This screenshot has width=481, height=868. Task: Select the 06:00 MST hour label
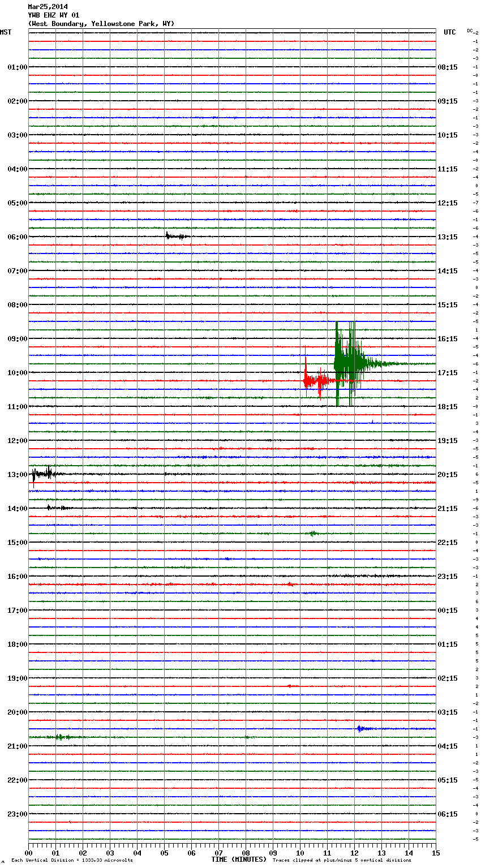17,237
